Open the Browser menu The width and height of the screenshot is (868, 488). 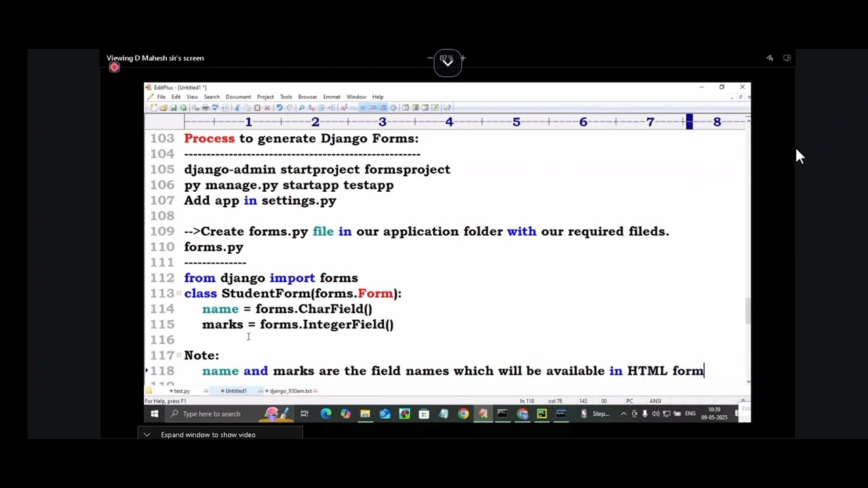point(307,97)
